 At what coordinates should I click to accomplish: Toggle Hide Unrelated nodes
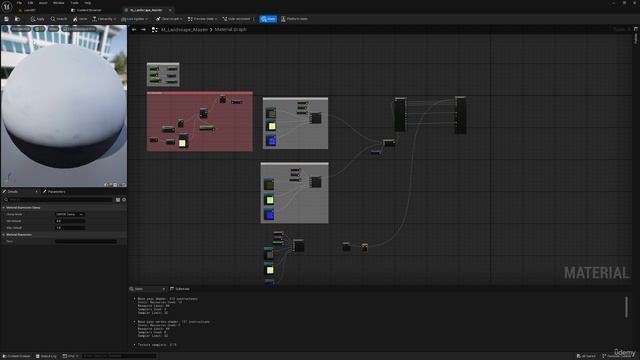tap(237, 19)
